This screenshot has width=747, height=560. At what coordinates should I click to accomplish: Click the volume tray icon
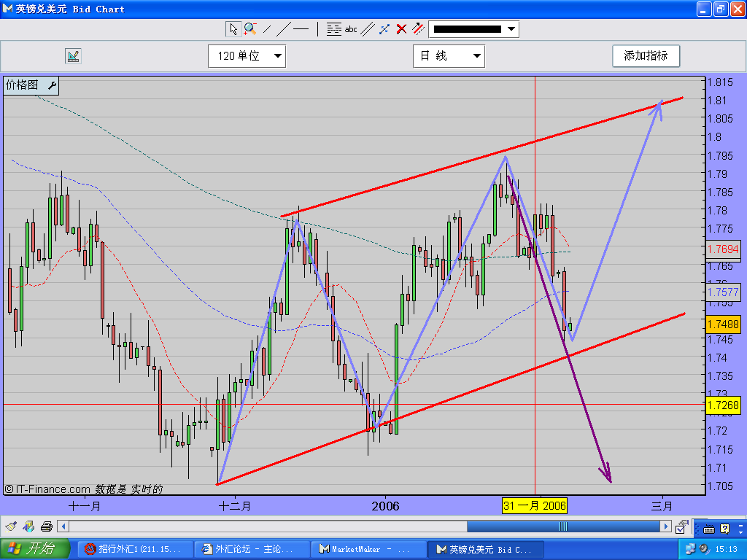pos(704,549)
